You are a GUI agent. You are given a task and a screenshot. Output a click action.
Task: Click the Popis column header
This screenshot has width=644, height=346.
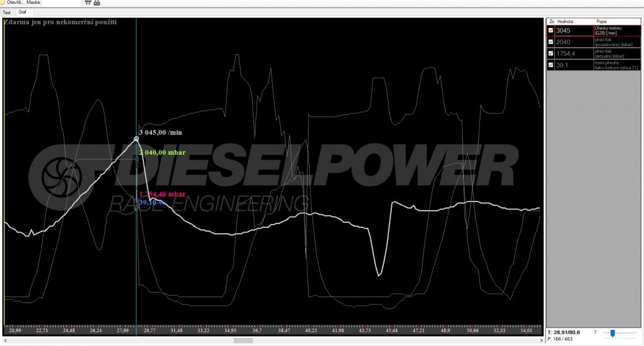[617, 21]
